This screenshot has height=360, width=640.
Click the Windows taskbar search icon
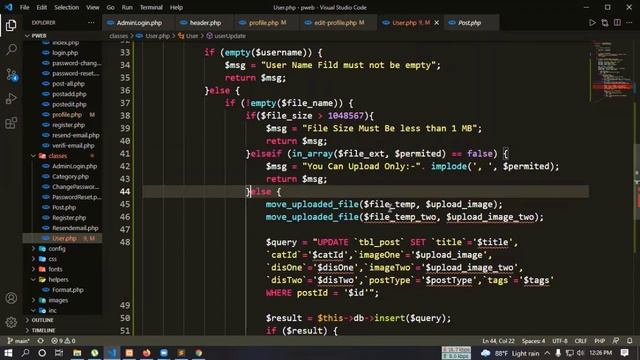pos(25,353)
